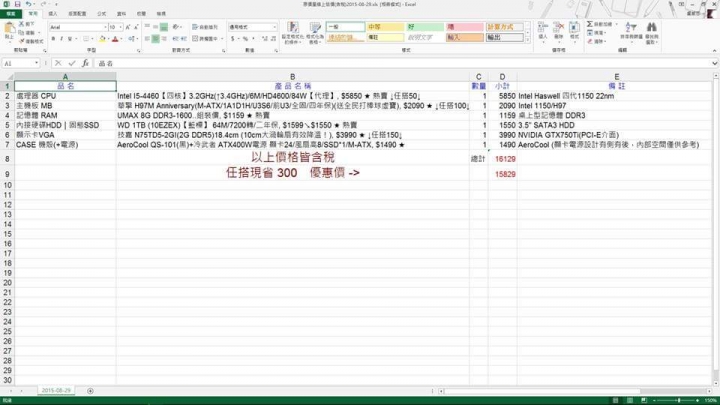Apply the pink Bad cell style
720x405 pixels.
point(465,27)
